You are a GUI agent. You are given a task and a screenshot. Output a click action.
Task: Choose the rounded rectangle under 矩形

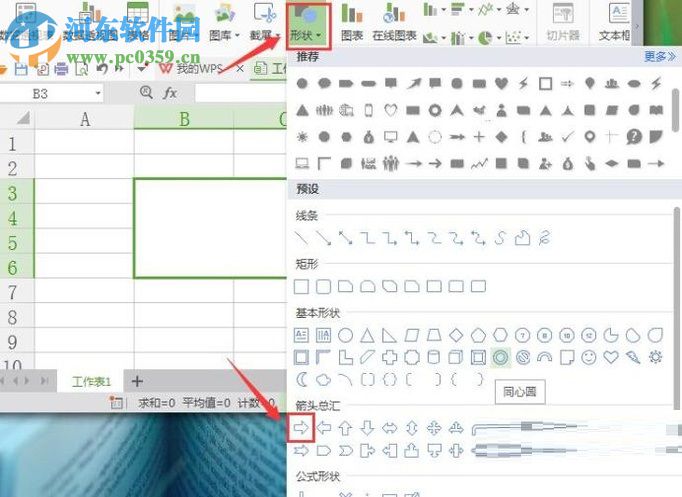coord(323,287)
